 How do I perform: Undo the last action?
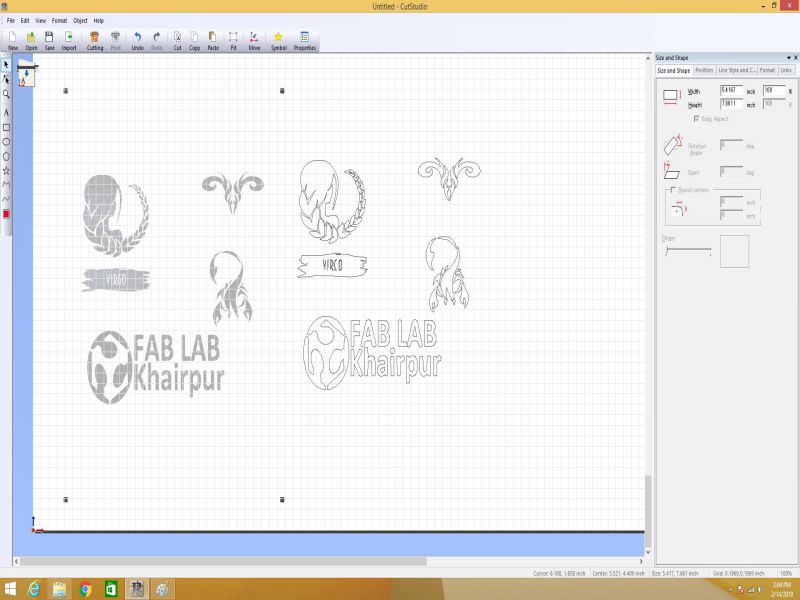[137, 40]
